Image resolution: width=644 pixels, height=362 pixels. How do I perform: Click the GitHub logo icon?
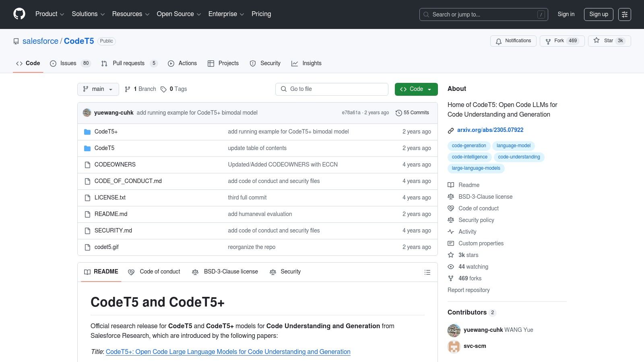coord(19,14)
